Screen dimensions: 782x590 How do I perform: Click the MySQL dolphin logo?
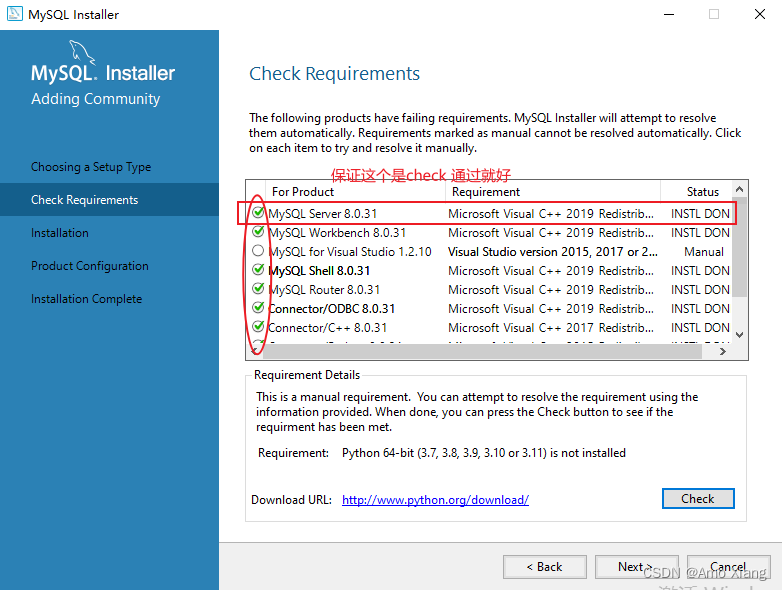81,52
